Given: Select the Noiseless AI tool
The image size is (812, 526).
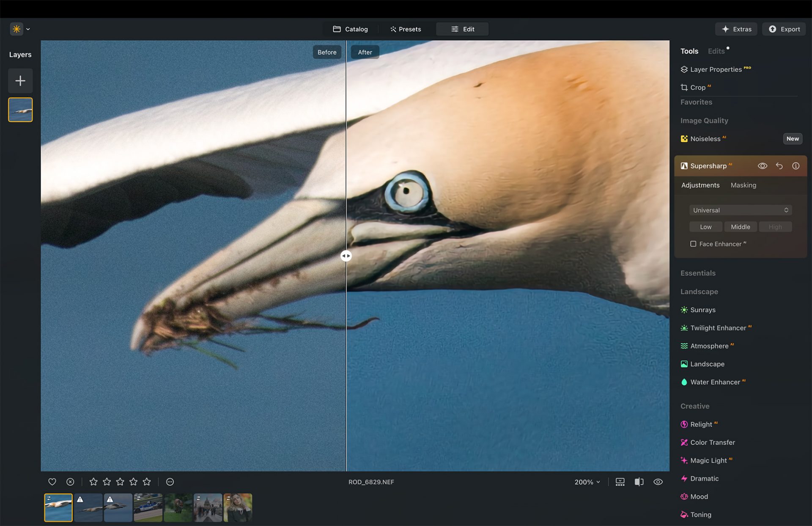Looking at the screenshot, I should [x=706, y=138].
